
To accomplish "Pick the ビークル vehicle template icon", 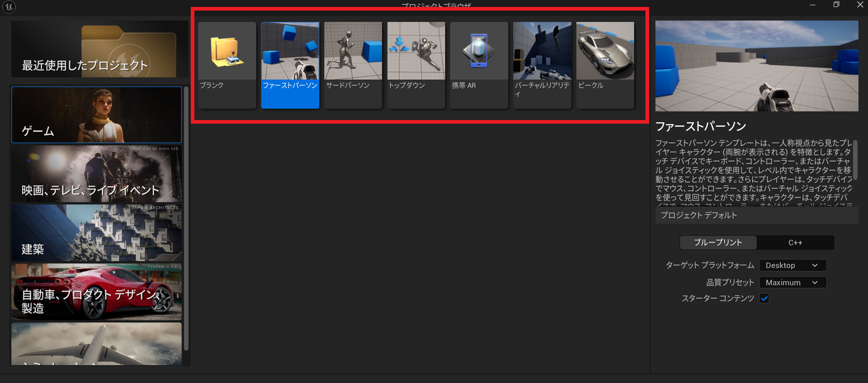I will pos(606,65).
